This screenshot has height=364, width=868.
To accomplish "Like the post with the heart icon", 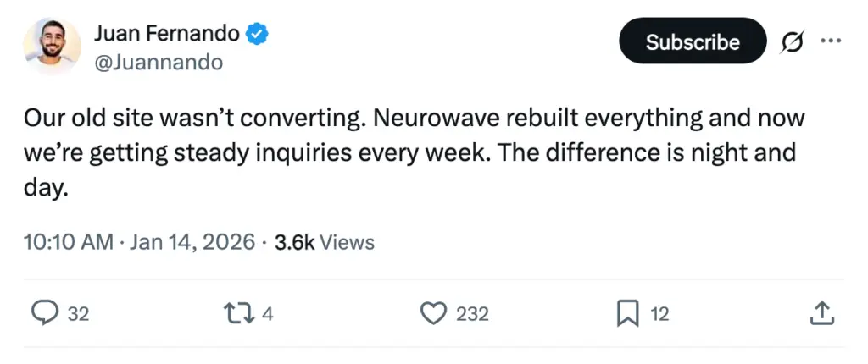I will pos(434,314).
